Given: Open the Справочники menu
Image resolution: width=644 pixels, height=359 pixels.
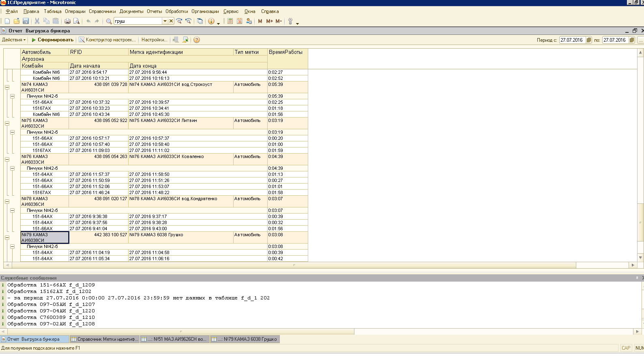Looking at the screenshot, I should [x=102, y=11].
